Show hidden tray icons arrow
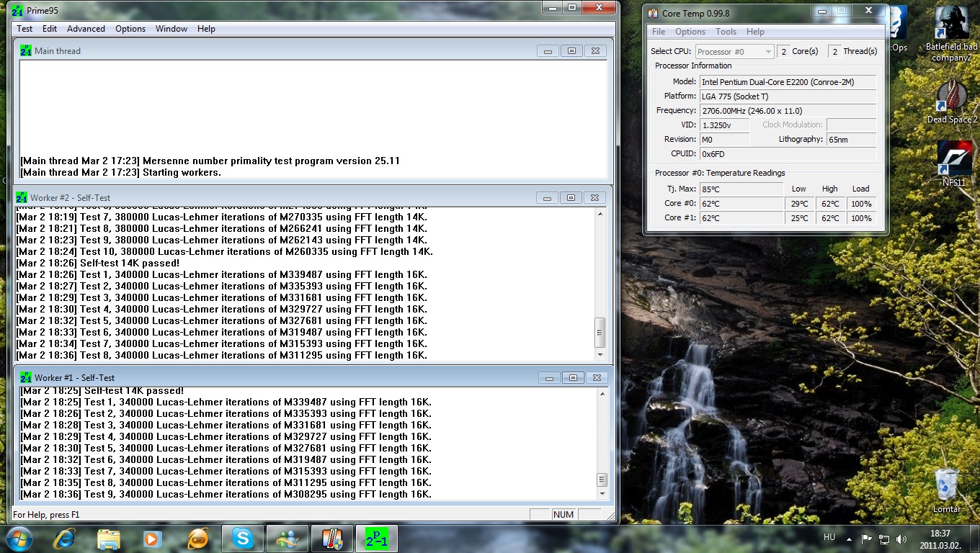Image resolution: width=980 pixels, height=553 pixels. coord(850,539)
